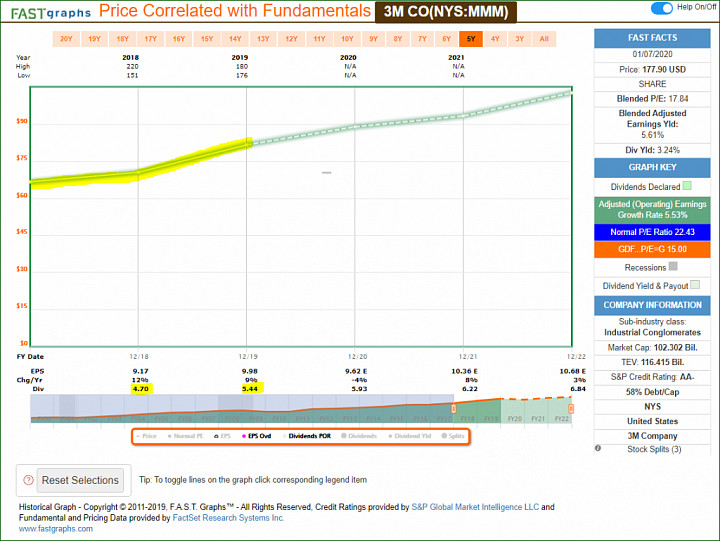Click the Blended P/E: 17.84 entry

click(x=652, y=99)
